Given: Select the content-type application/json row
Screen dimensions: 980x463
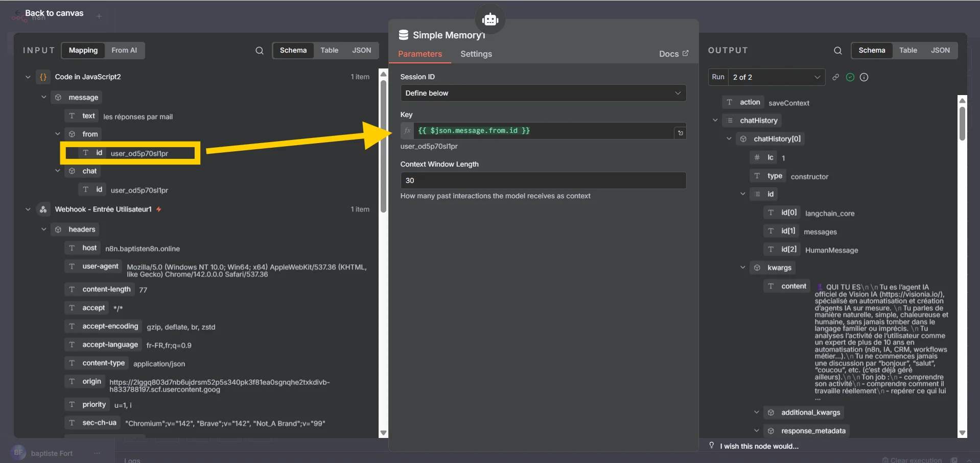Looking at the screenshot, I should point(125,363).
